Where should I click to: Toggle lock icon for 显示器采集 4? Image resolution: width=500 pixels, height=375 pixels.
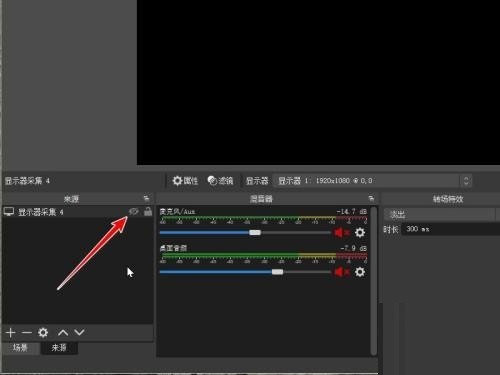(148, 211)
